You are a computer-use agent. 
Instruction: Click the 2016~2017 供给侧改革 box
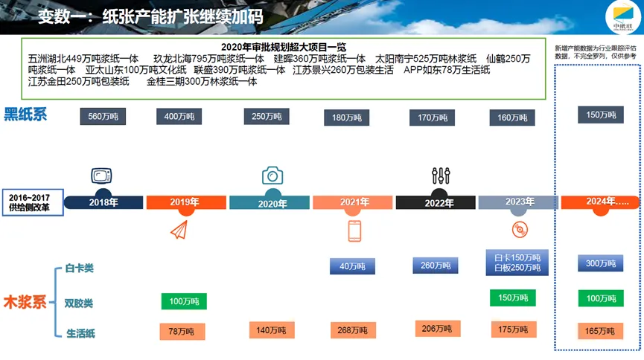(x=33, y=202)
